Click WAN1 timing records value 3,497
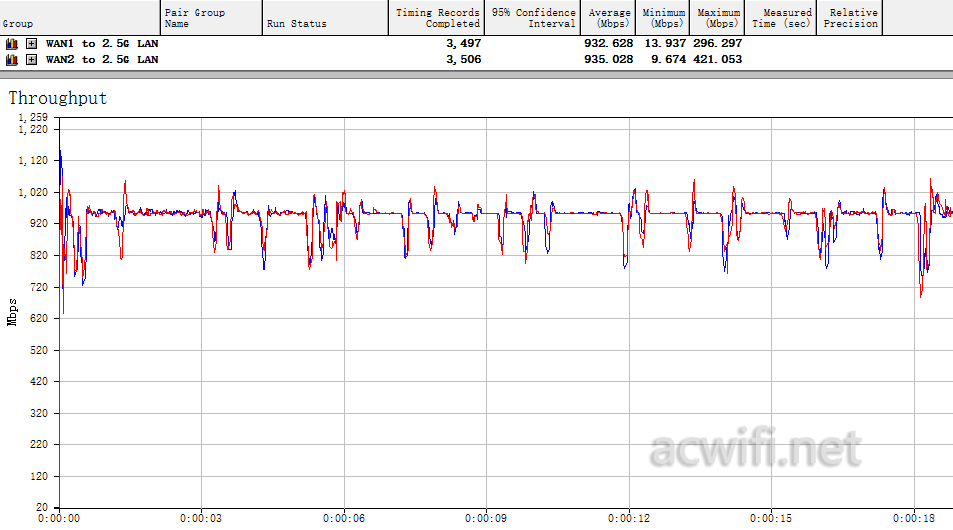This screenshot has height=530, width=953. pyautogui.click(x=464, y=44)
